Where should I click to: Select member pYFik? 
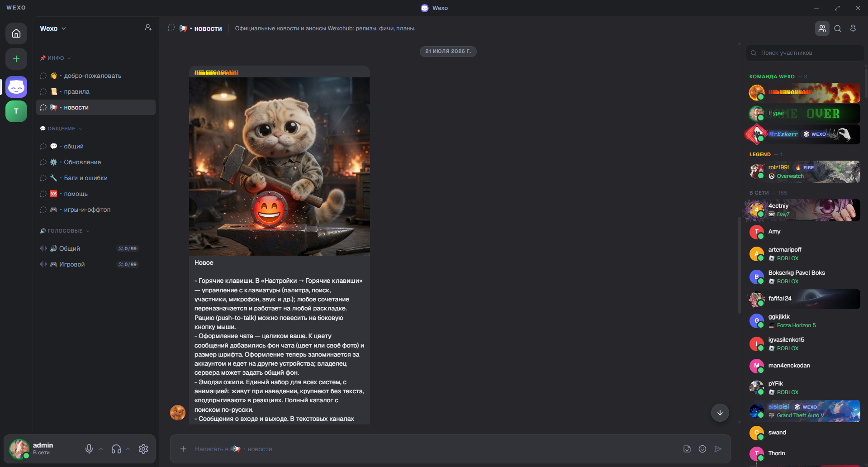(803, 388)
